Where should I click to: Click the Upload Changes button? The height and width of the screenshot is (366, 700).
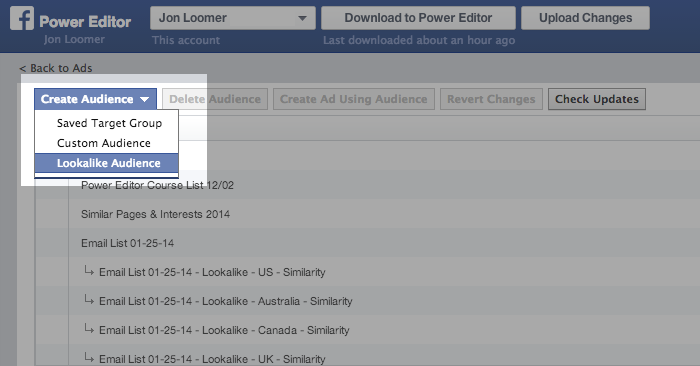(585, 18)
